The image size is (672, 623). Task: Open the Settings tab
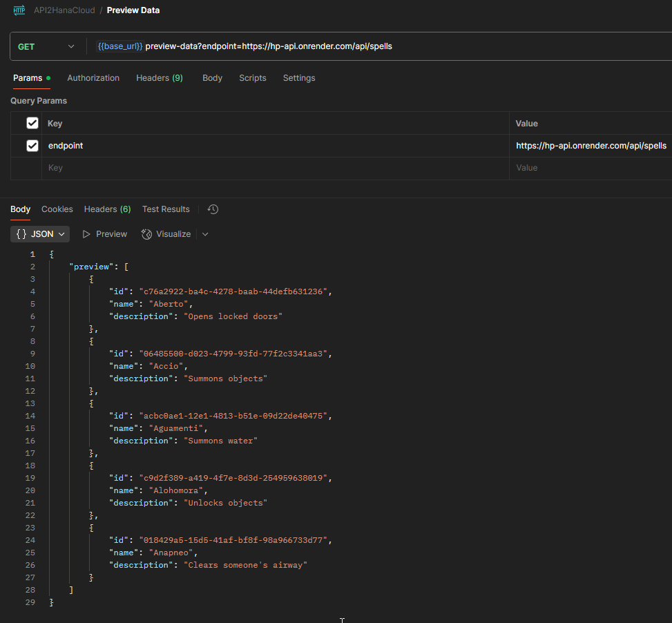tap(299, 78)
